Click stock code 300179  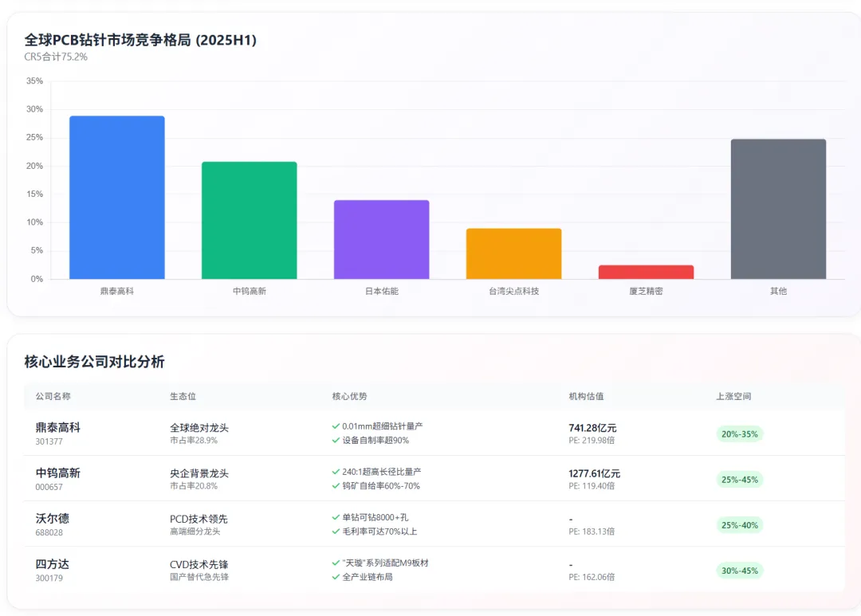coord(49,578)
